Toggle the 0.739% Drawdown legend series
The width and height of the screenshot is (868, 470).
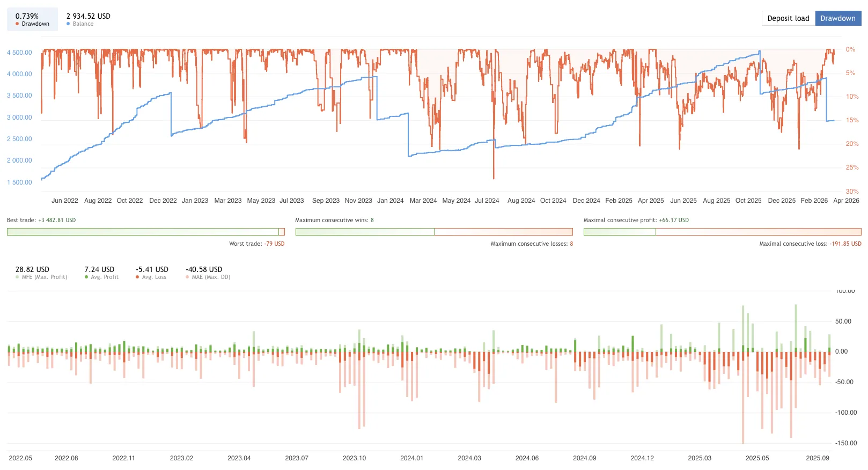tap(32, 19)
